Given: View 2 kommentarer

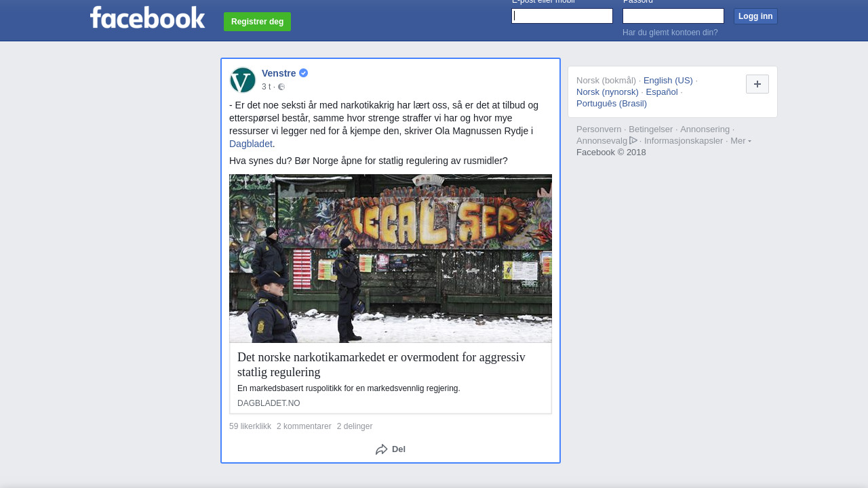Looking at the screenshot, I should (x=304, y=426).
